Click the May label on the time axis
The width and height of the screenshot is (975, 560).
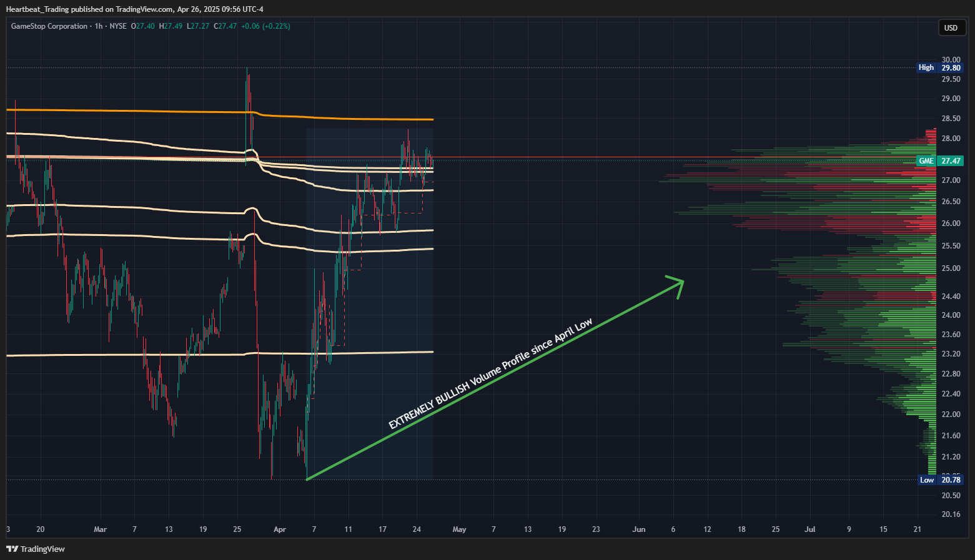click(459, 529)
